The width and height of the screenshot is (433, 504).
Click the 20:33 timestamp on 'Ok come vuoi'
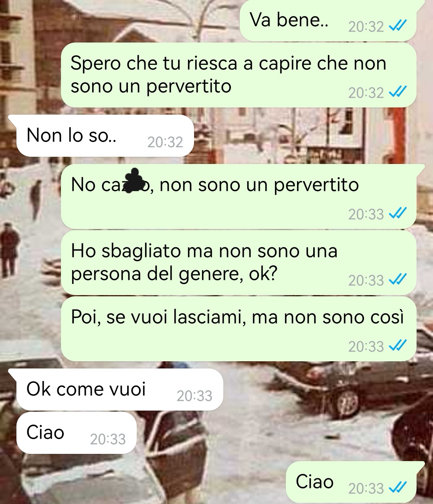click(194, 396)
